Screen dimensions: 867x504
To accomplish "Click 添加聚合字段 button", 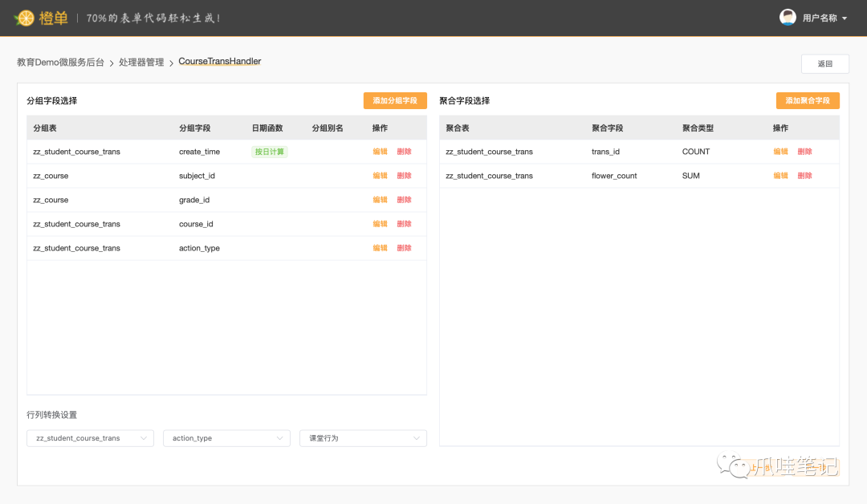I will (808, 100).
